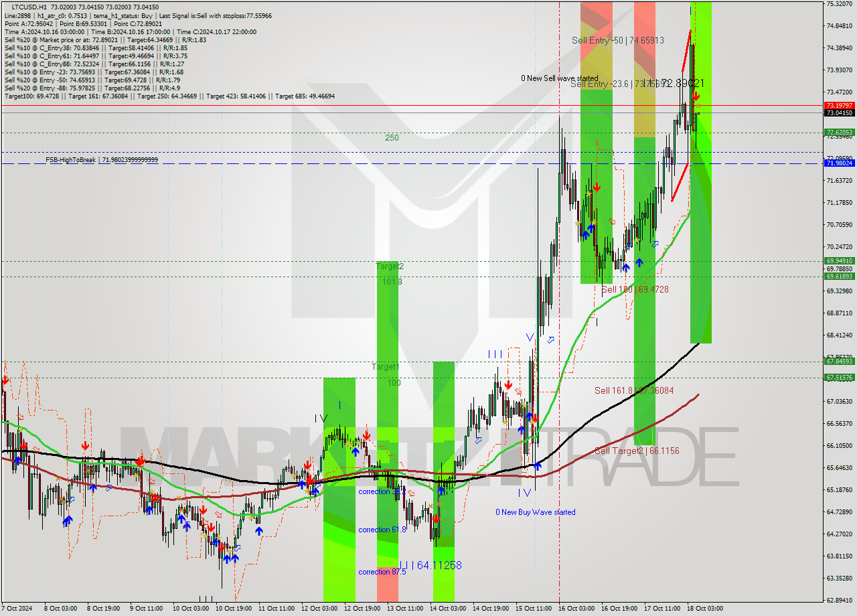The image size is (857, 616).
Task: Click the 'Sell %10 @ C_Entry61' line
Action: coord(96,56)
